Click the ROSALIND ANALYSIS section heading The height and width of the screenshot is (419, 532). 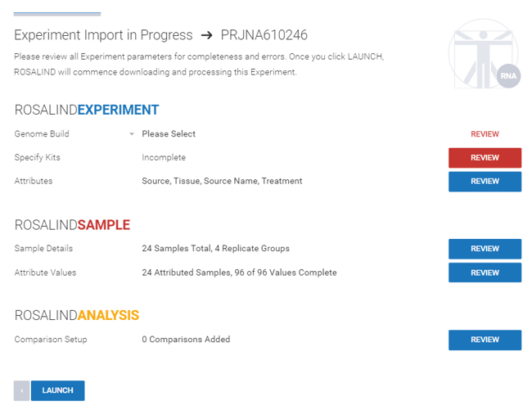[x=76, y=315]
